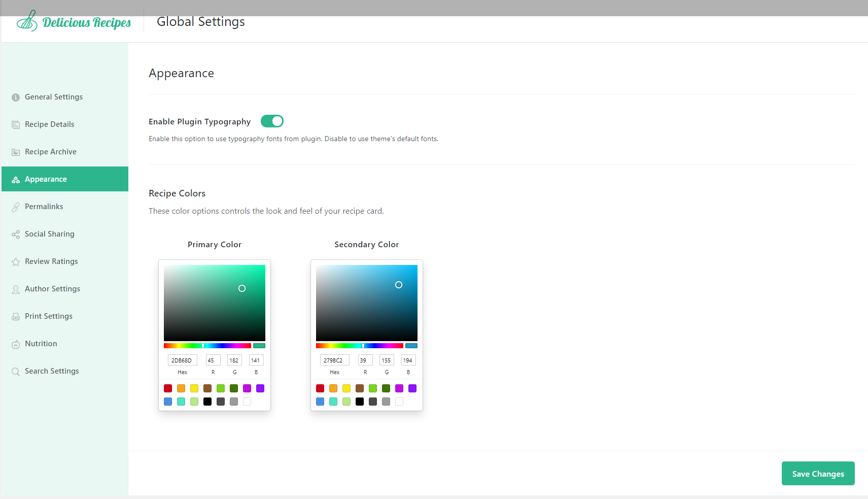This screenshot has height=499, width=868.
Task: Select the Review Ratings star icon
Action: [16, 261]
